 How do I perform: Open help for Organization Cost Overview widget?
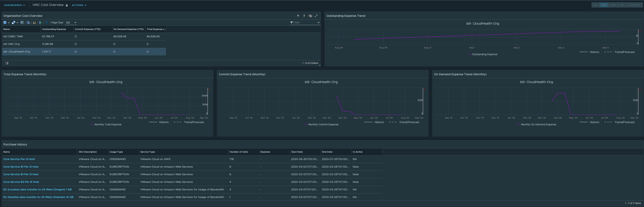304,16
